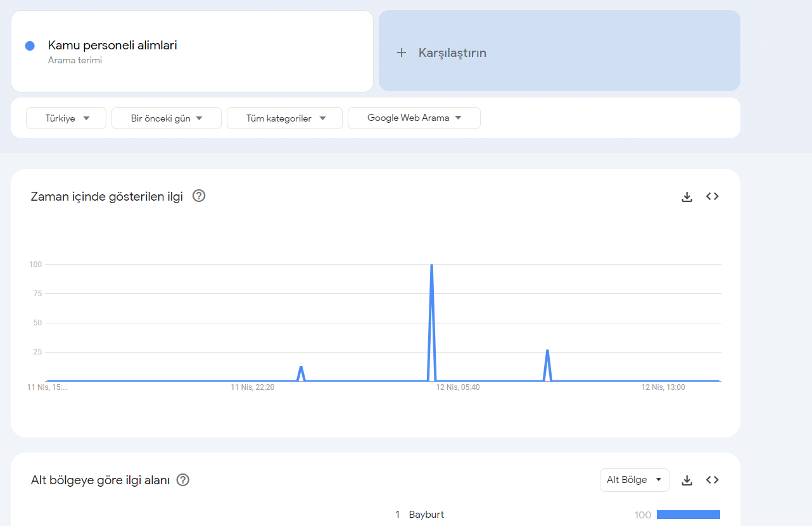Download the interest over time chart data
The width and height of the screenshot is (812, 526).
[x=687, y=197]
